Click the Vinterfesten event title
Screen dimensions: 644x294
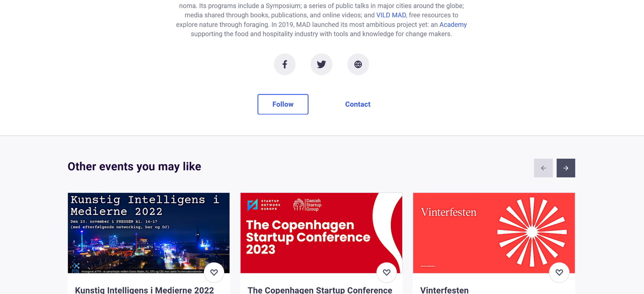point(444,290)
